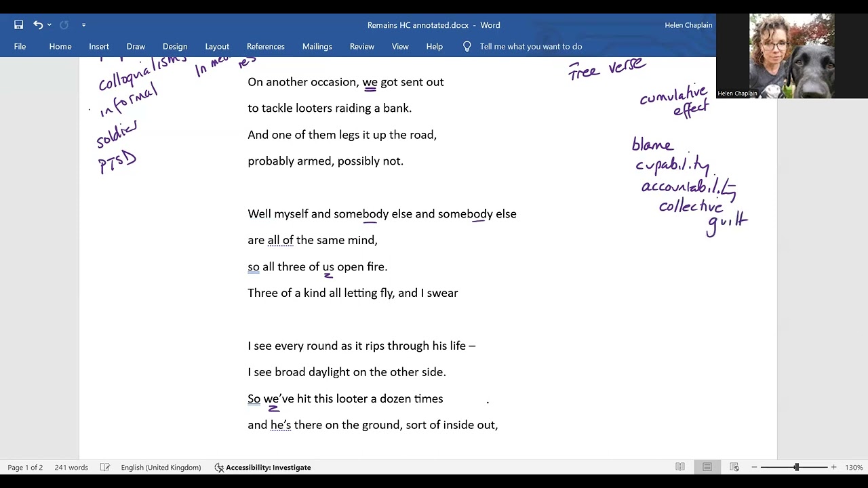The height and width of the screenshot is (488, 868).
Task: Click the line 'On another occasion, we got sent out'
Action: [346, 82]
